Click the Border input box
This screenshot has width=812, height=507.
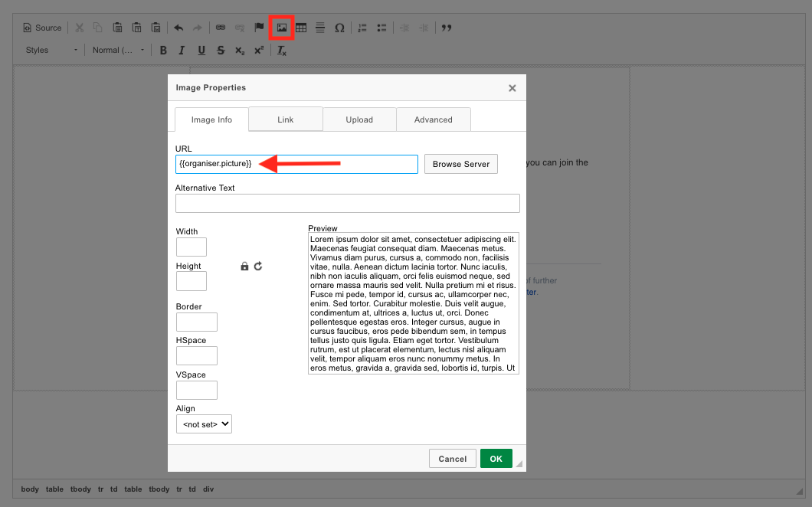[x=197, y=322]
